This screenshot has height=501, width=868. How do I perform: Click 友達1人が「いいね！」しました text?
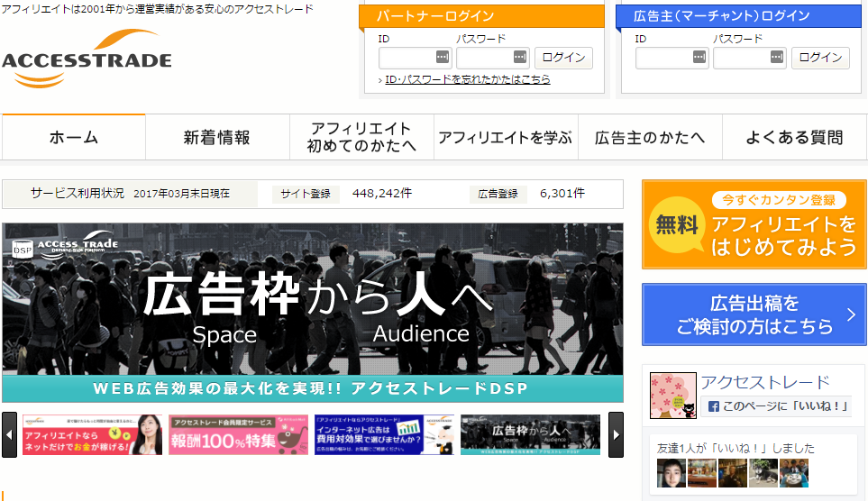click(x=736, y=448)
